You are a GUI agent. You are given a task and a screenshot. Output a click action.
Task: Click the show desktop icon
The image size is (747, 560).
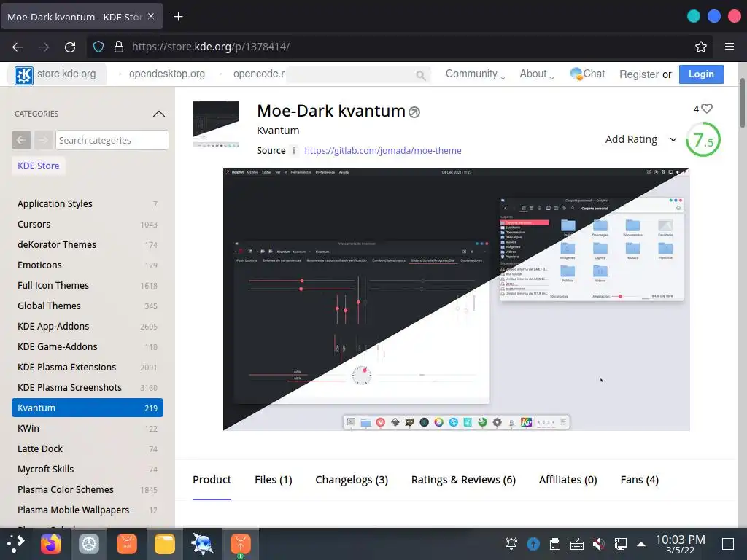tap(728, 543)
